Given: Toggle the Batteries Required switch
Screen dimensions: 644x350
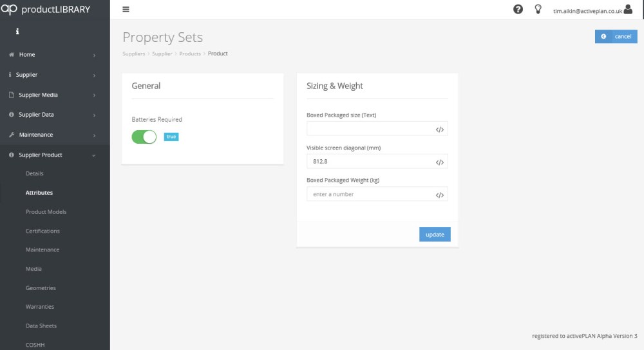Looking at the screenshot, I should pyautogui.click(x=144, y=137).
